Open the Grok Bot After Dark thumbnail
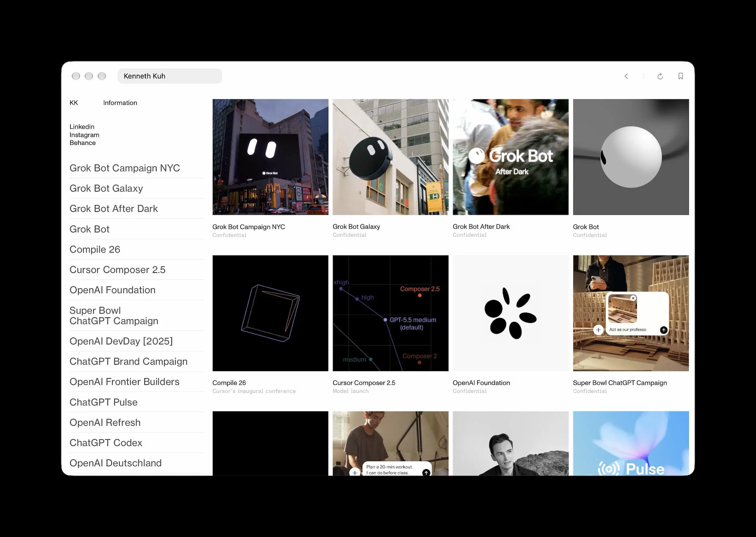Screen dimensions: 756x537 point(511,157)
